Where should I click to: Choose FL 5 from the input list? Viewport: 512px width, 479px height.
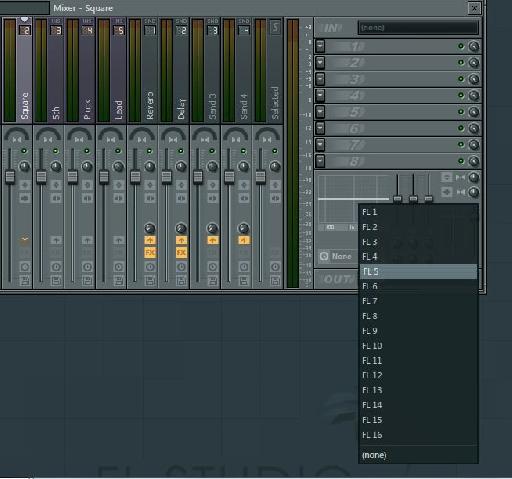pyautogui.click(x=418, y=272)
